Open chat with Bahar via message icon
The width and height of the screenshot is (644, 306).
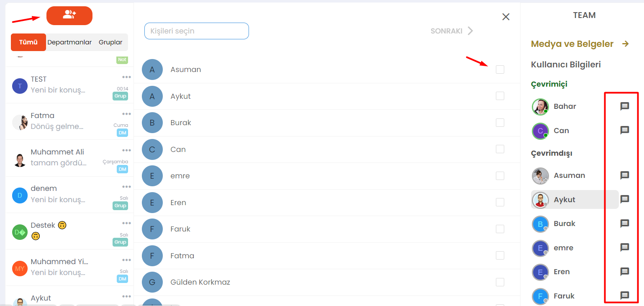click(624, 106)
